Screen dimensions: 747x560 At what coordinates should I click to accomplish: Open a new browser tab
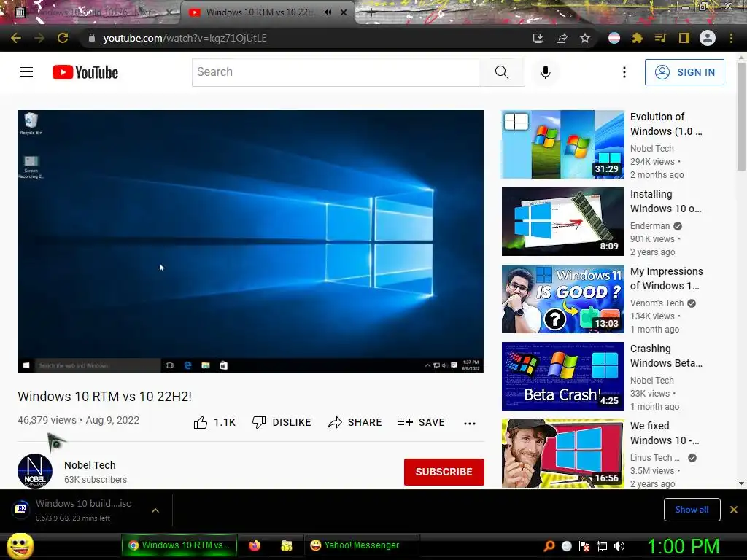tap(371, 13)
